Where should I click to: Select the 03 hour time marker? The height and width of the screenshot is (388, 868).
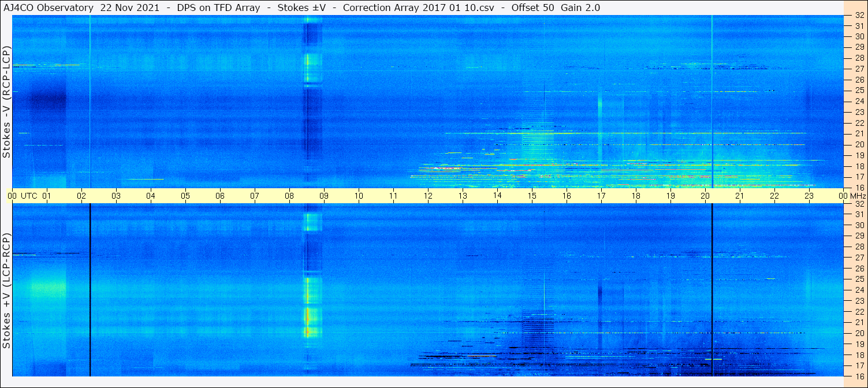point(116,196)
